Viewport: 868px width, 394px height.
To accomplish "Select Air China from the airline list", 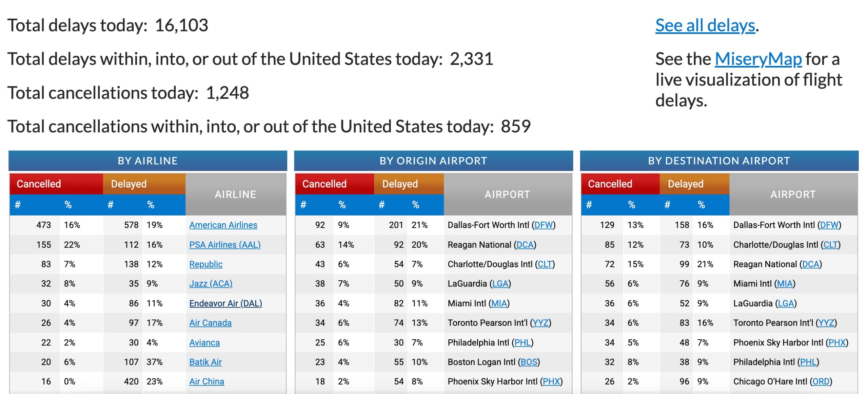I will tap(206, 381).
